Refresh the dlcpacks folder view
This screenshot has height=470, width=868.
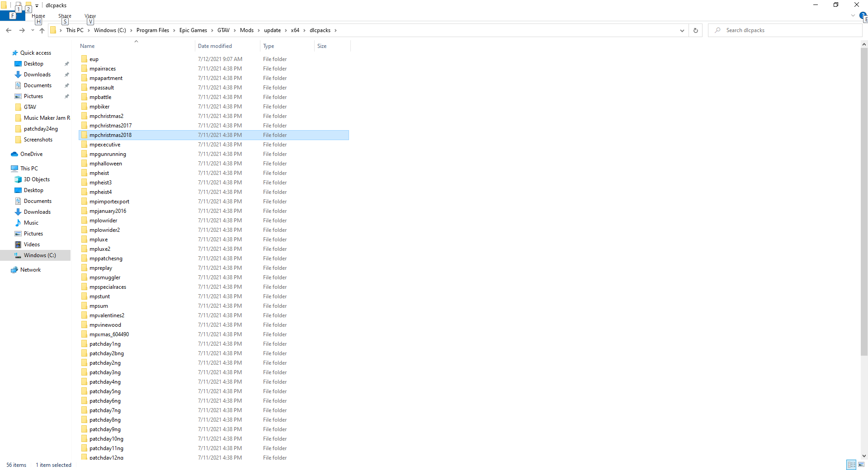coord(696,30)
